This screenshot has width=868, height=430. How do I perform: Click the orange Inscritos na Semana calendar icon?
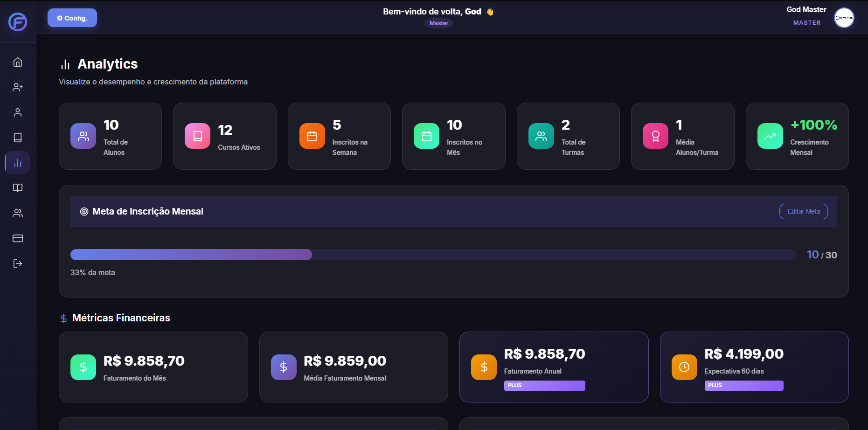click(312, 136)
